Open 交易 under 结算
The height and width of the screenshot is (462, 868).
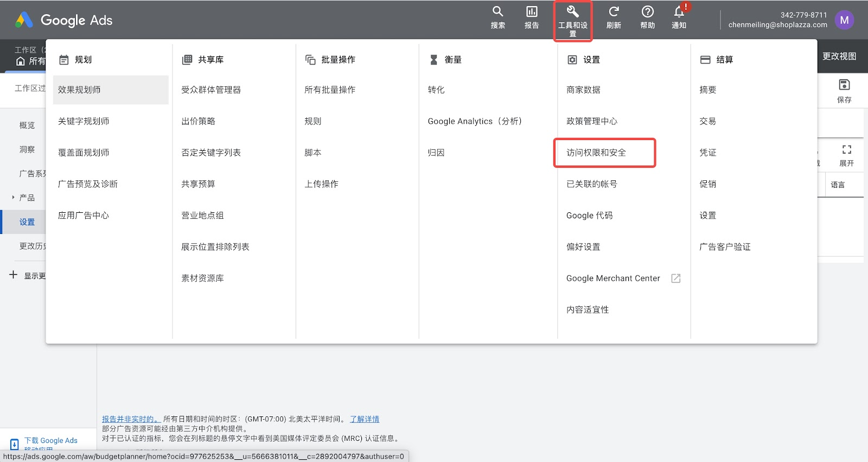click(708, 121)
